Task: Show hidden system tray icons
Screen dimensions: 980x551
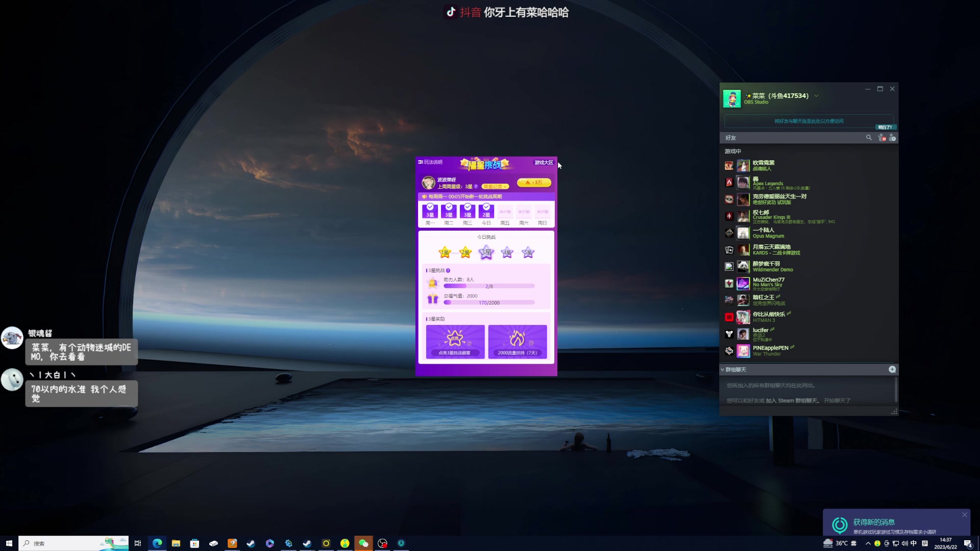Action: [x=868, y=543]
